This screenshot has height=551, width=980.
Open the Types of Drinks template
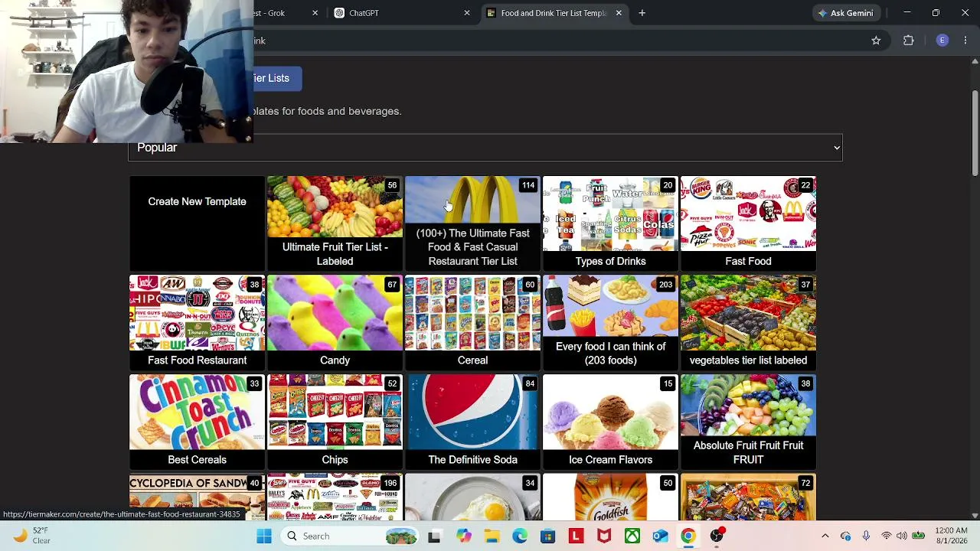point(610,223)
